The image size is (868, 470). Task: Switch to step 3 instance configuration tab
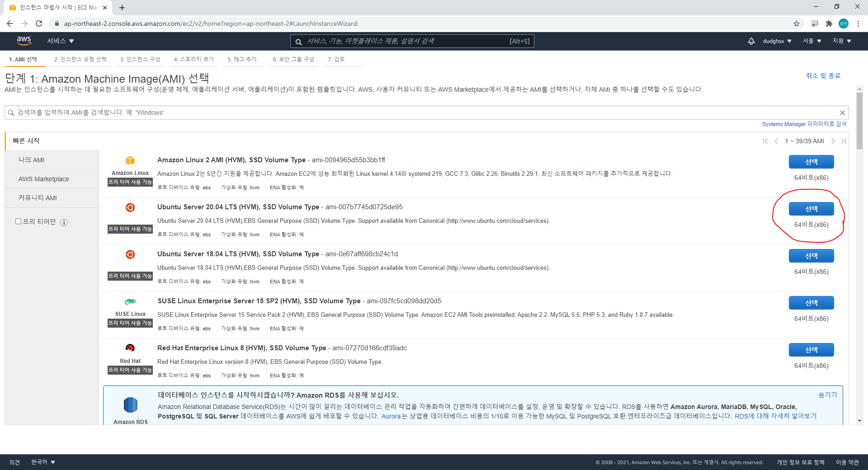[x=140, y=59]
